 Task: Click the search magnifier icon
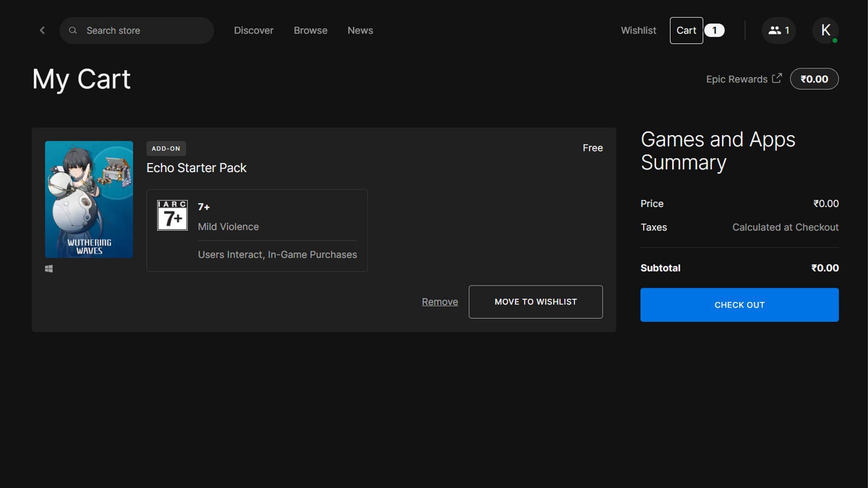(72, 30)
